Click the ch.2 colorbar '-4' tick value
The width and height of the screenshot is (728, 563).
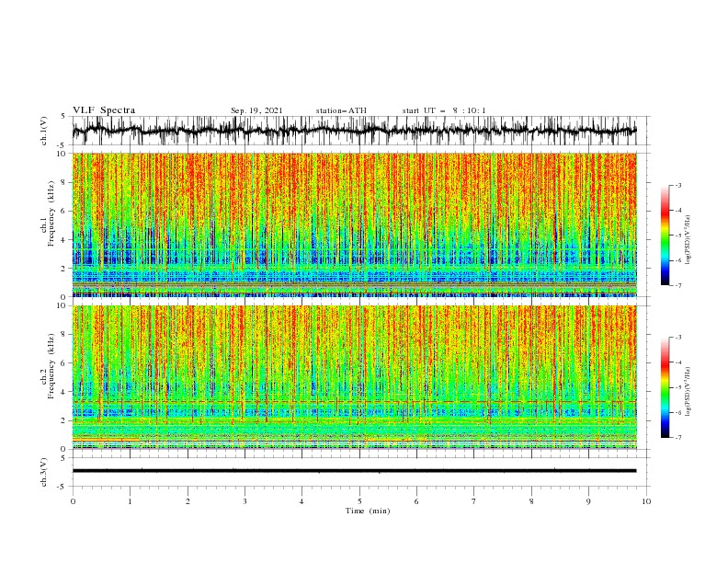pyautogui.click(x=677, y=362)
